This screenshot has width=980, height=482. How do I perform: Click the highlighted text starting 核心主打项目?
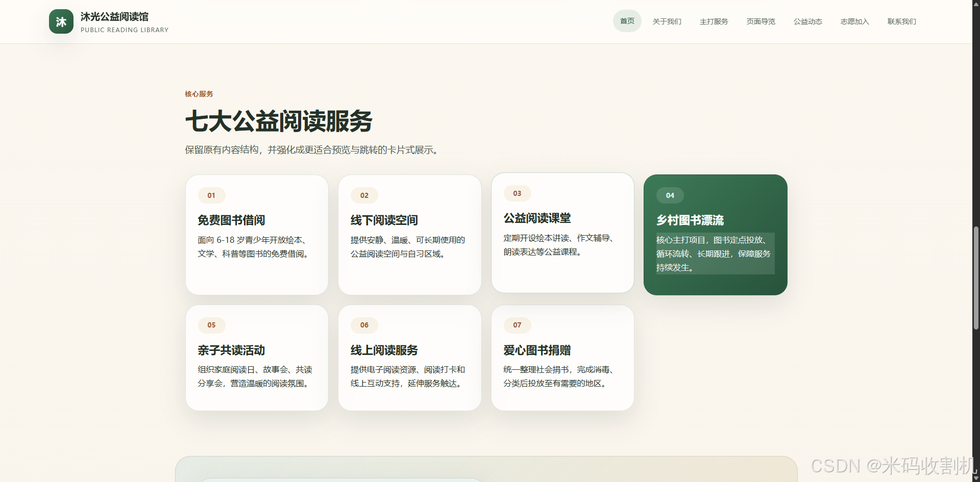(715, 253)
